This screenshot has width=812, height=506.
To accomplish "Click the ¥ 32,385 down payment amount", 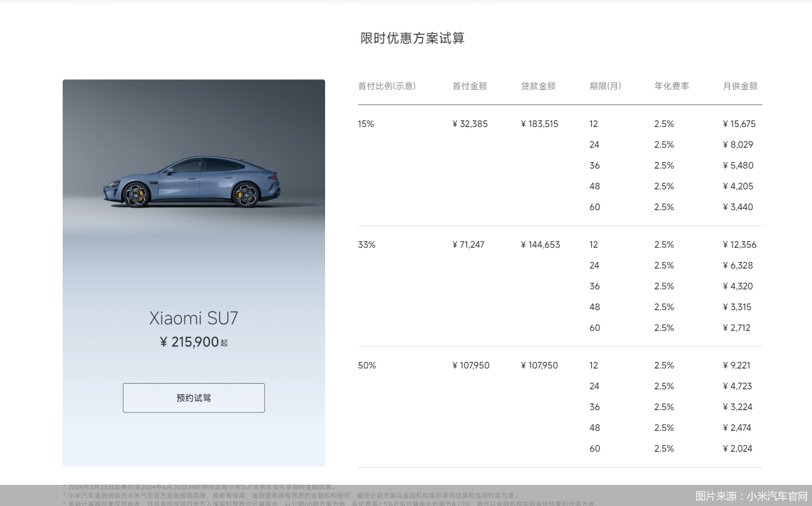I will (x=470, y=124).
